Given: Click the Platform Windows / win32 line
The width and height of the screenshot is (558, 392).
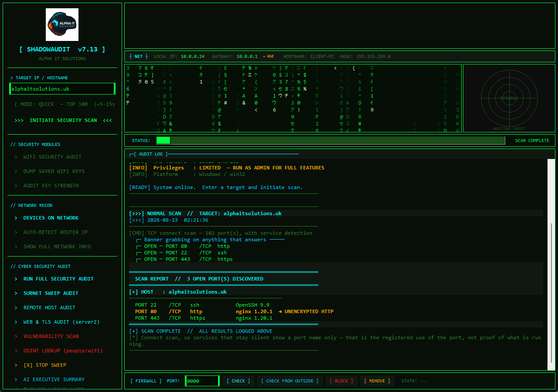Looking at the screenshot, I should (187, 174).
